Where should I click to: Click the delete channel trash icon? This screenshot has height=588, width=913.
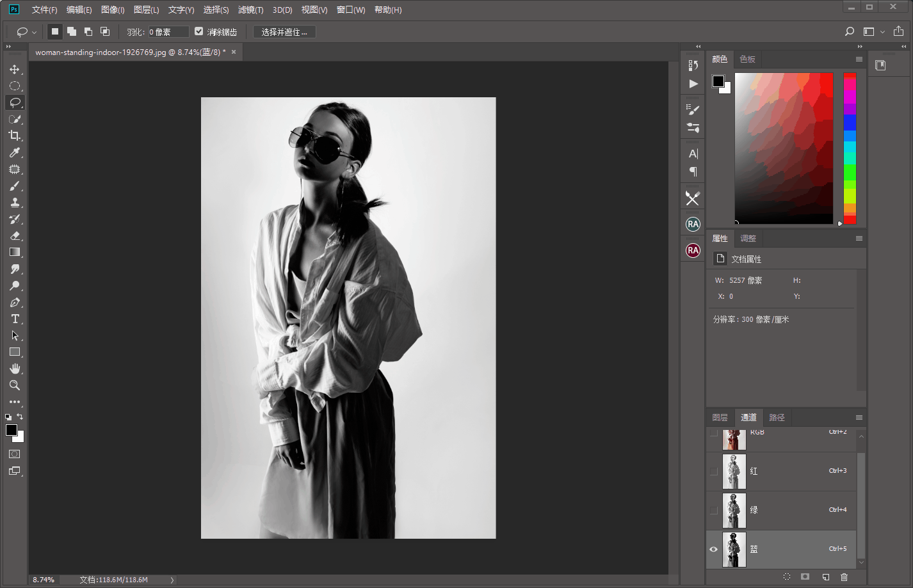844,577
